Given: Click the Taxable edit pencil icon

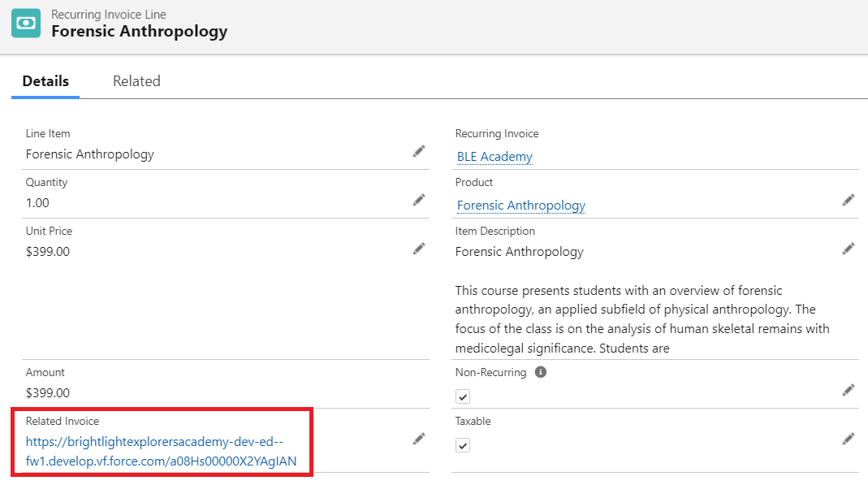Looking at the screenshot, I should [x=848, y=439].
